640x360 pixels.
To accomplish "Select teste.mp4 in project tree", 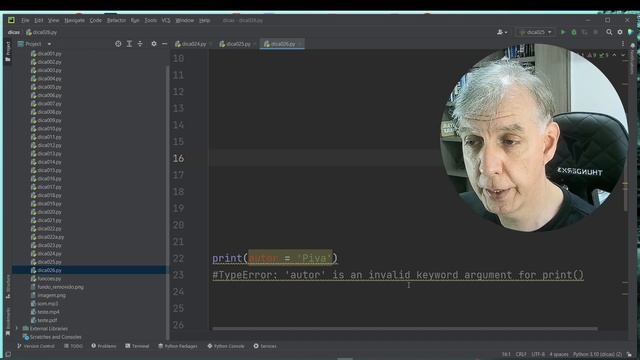I will tap(45, 312).
